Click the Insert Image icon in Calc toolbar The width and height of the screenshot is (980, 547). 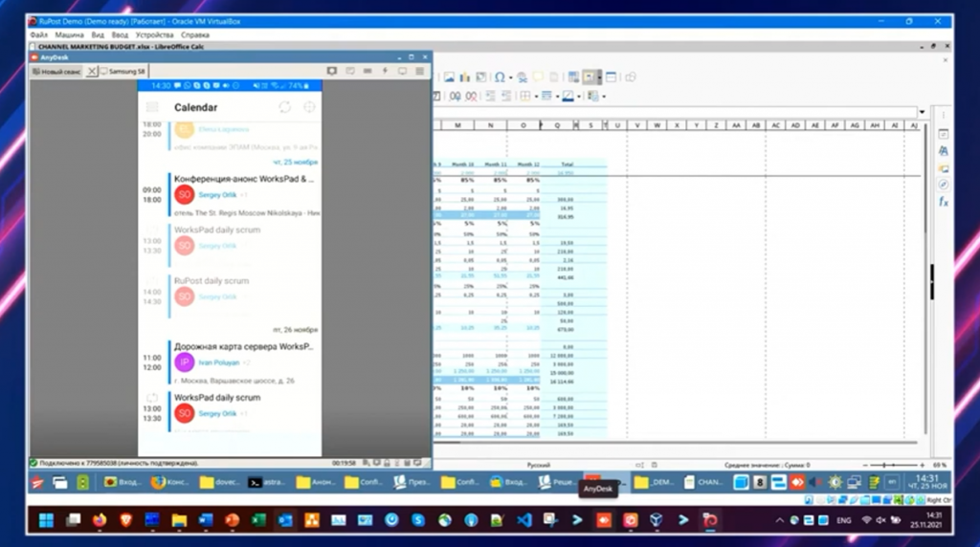450,77
